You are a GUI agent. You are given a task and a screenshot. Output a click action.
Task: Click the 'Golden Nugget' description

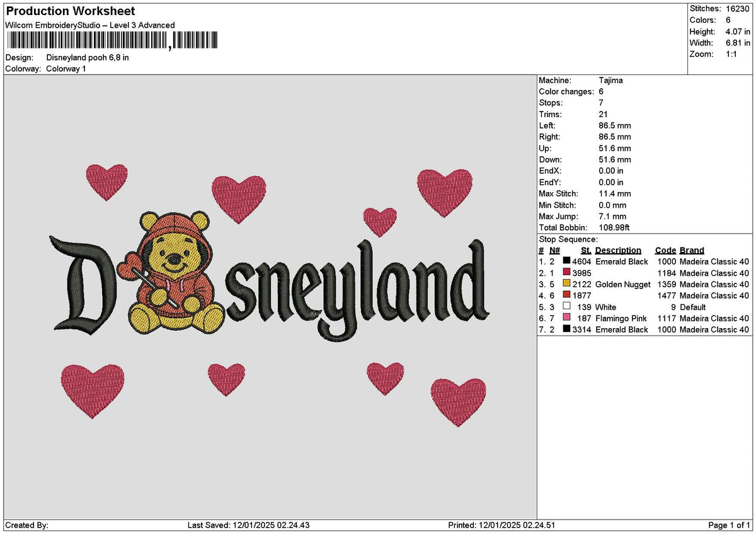tap(623, 285)
